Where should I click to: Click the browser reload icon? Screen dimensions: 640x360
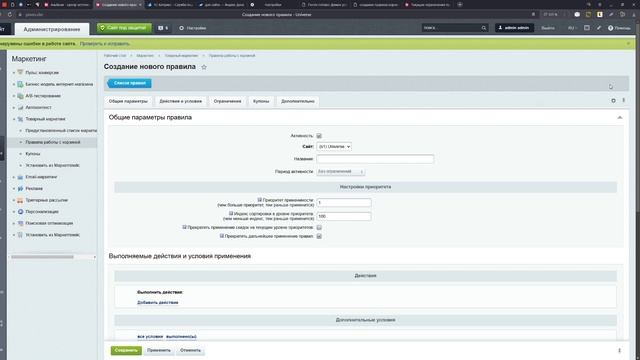tap(10, 14)
